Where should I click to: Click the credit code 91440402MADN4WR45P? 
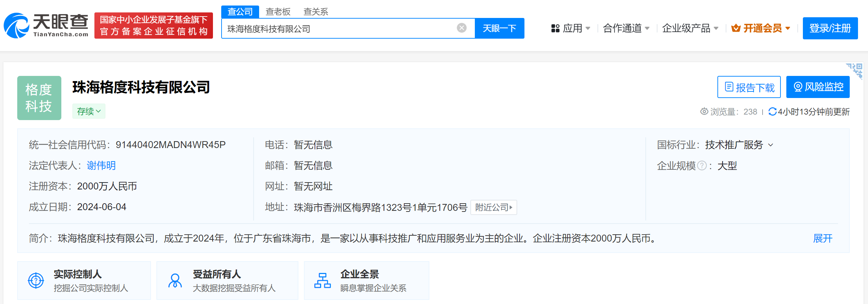tap(171, 145)
